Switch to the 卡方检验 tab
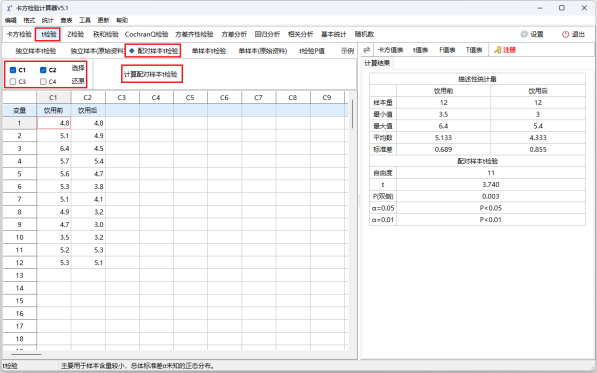Screen dimensions: 597x373 pos(19,34)
